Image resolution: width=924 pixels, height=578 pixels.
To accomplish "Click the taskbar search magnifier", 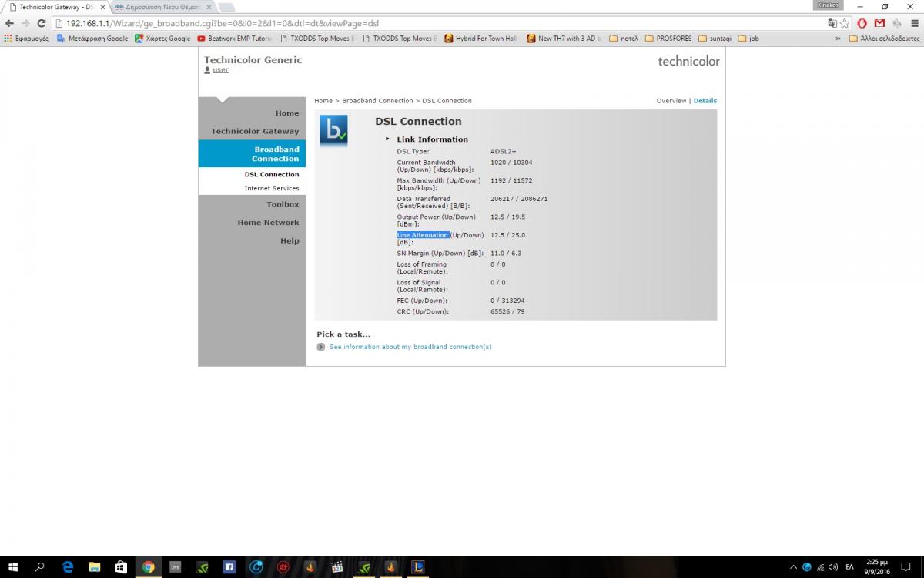I will [40, 566].
